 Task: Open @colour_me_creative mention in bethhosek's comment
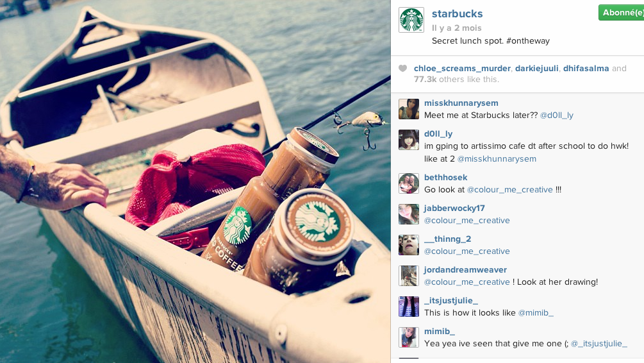coord(509,190)
